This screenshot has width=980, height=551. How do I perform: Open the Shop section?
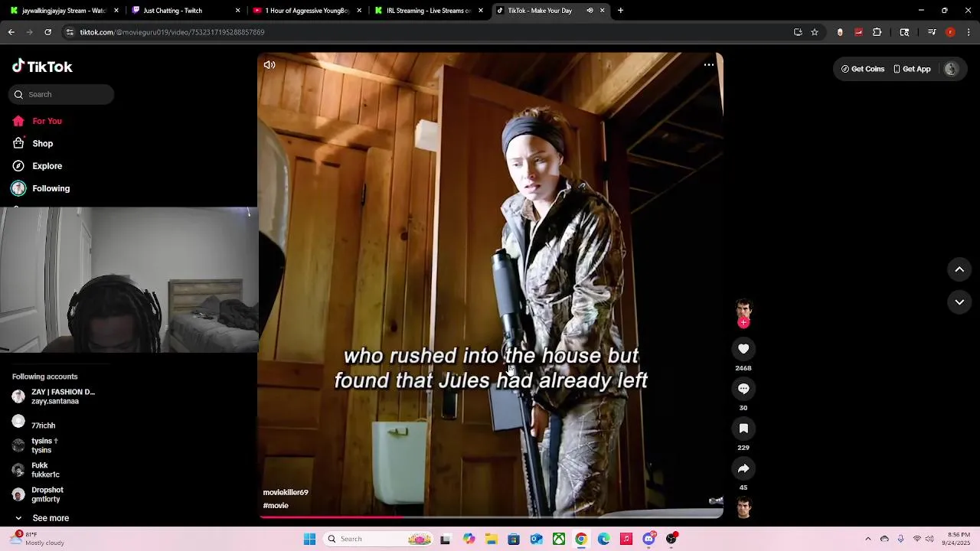[33, 144]
